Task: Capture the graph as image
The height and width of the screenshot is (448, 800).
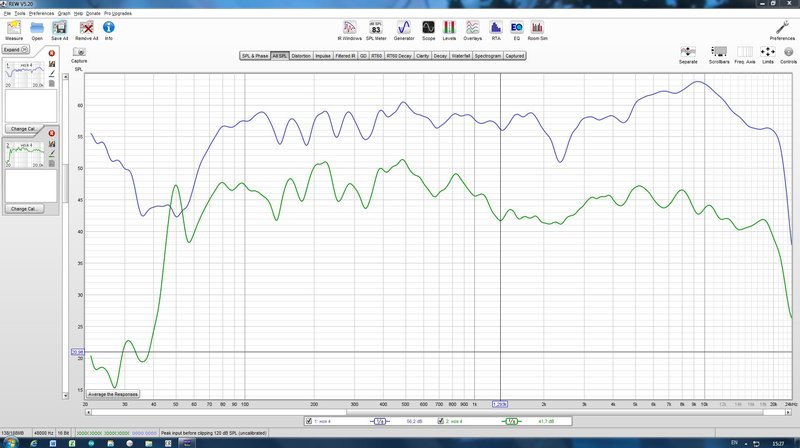Action: [79, 55]
